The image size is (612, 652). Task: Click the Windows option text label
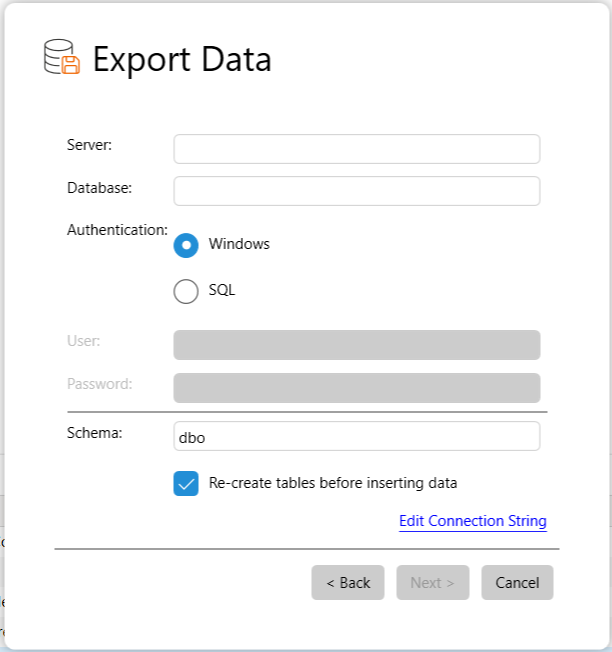tap(239, 244)
